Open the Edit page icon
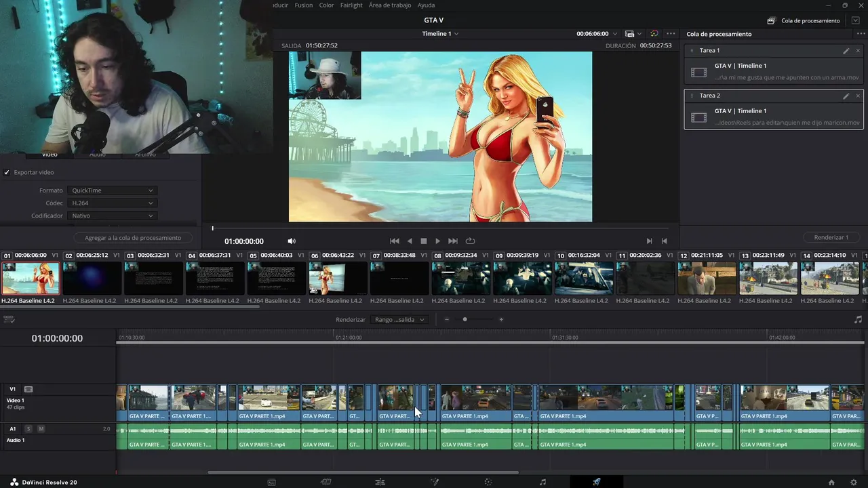Image resolution: width=868 pixels, height=488 pixels. point(380,482)
